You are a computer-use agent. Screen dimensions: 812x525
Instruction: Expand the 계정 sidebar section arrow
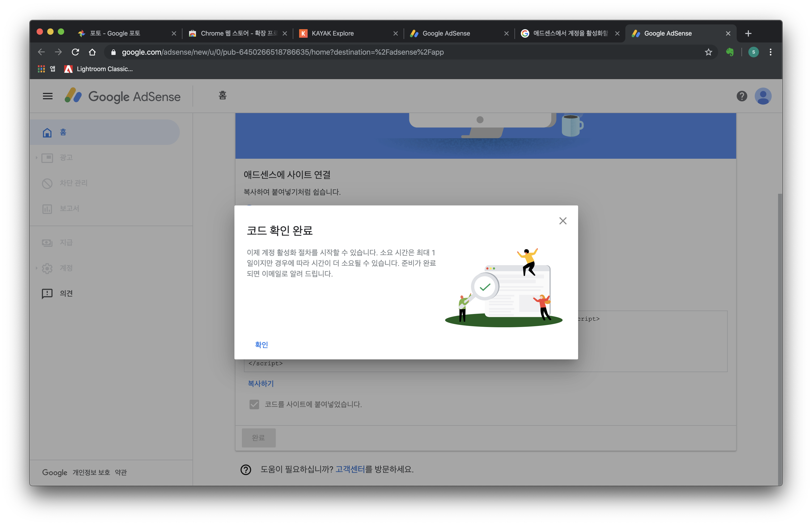tap(36, 268)
